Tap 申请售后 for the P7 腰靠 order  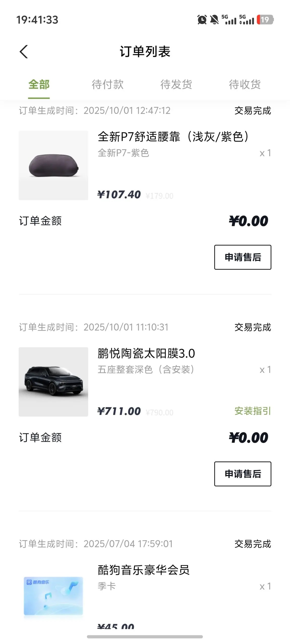point(243,257)
